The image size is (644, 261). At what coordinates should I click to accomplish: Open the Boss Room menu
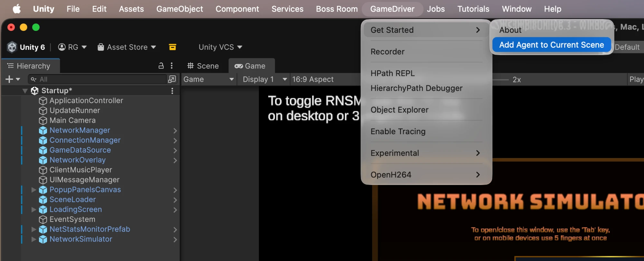pyautogui.click(x=336, y=9)
